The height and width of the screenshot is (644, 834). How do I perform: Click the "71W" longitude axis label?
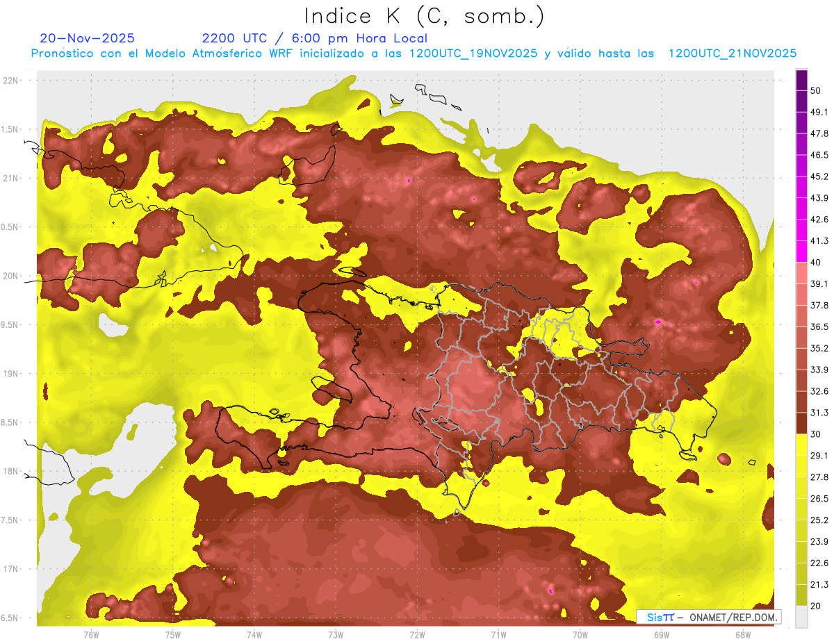(x=498, y=635)
